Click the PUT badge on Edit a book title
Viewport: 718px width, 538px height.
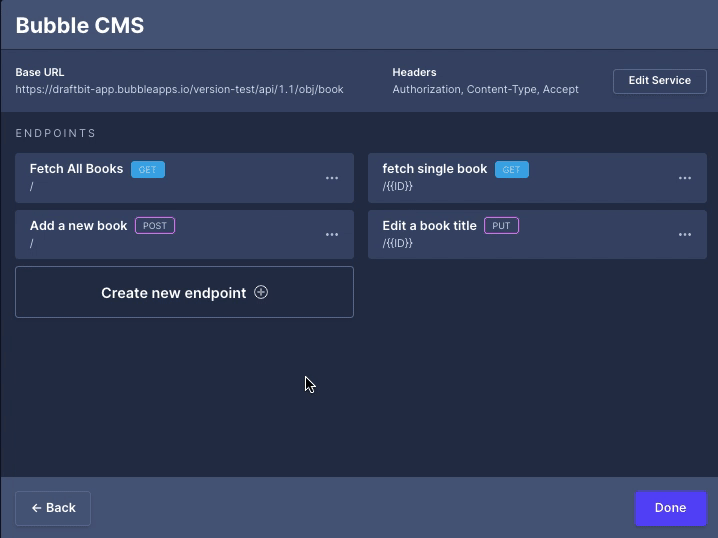point(501,226)
